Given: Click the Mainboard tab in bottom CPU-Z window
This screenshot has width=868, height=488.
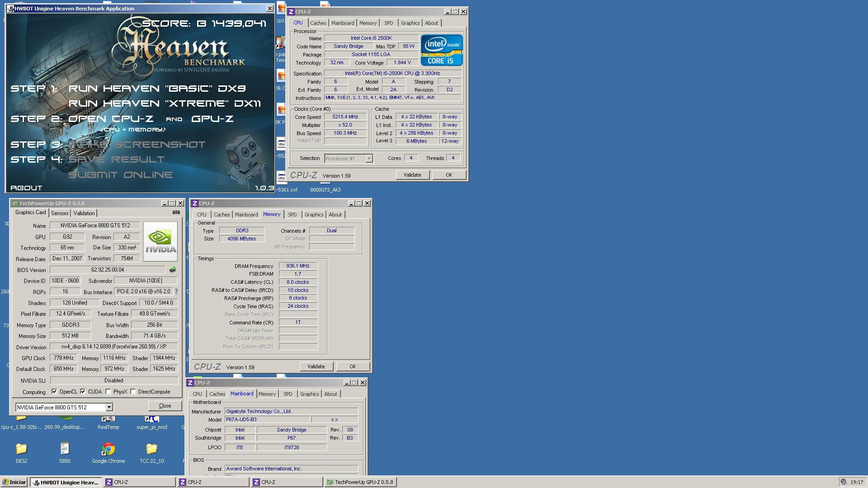Looking at the screenshot, I should (242, 394).
